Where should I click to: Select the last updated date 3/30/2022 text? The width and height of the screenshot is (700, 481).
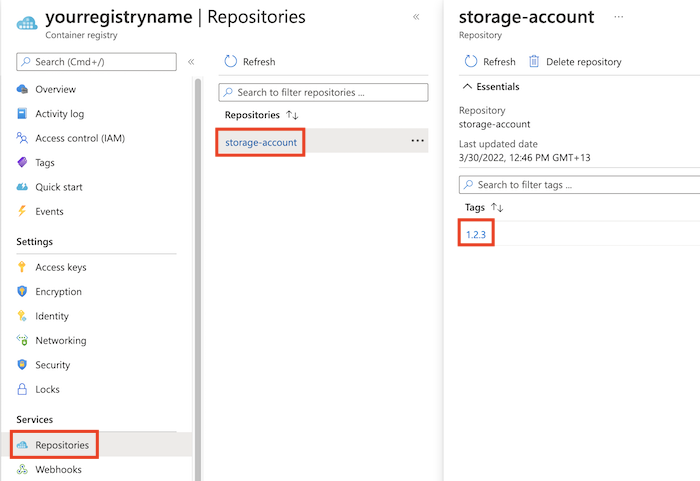(525, 158)
